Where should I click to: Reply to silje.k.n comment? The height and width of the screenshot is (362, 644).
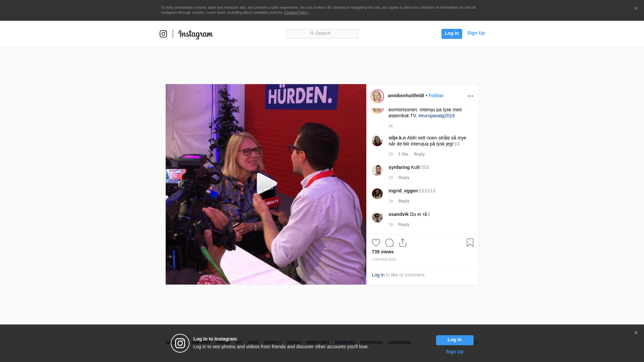419,154
